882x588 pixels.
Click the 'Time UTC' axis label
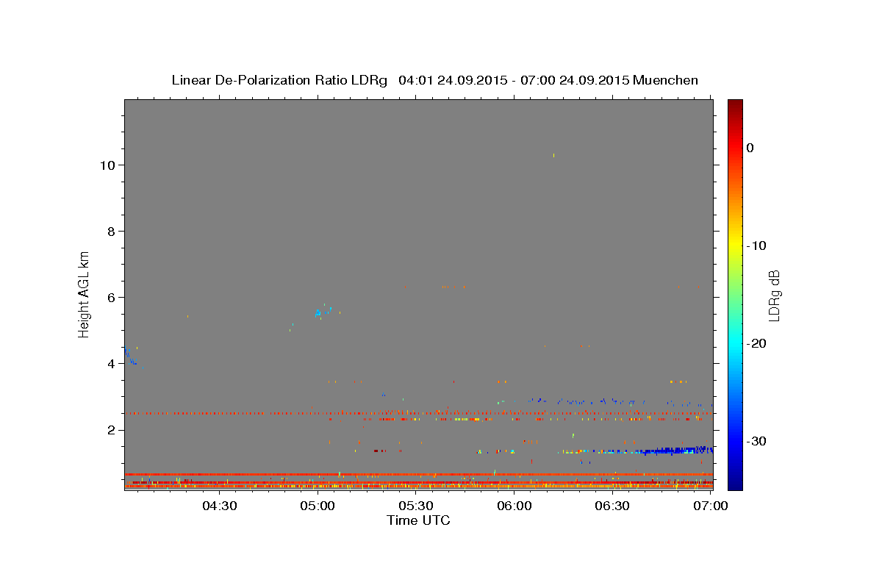418,520
